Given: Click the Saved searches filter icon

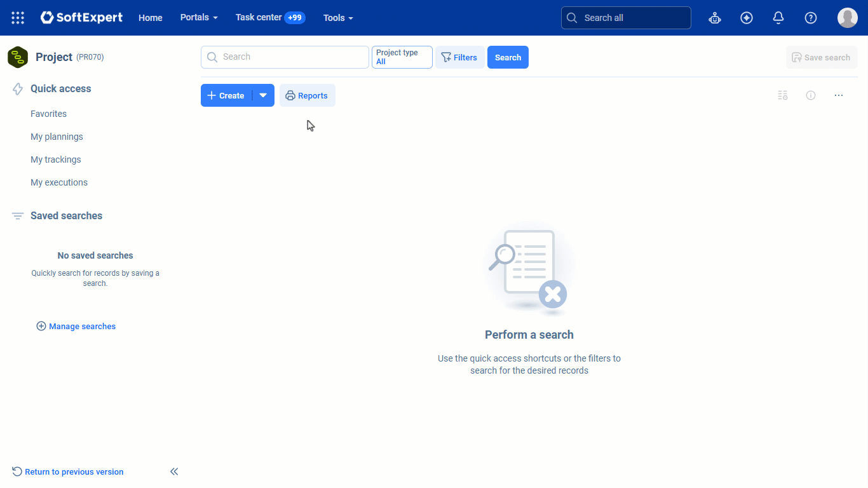Looking at the screenshot, I should [18, 216].
